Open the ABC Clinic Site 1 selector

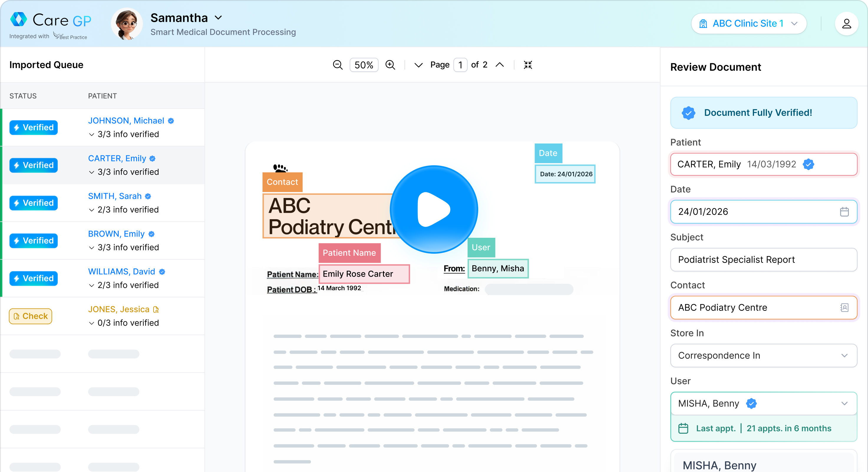(748, 24)
